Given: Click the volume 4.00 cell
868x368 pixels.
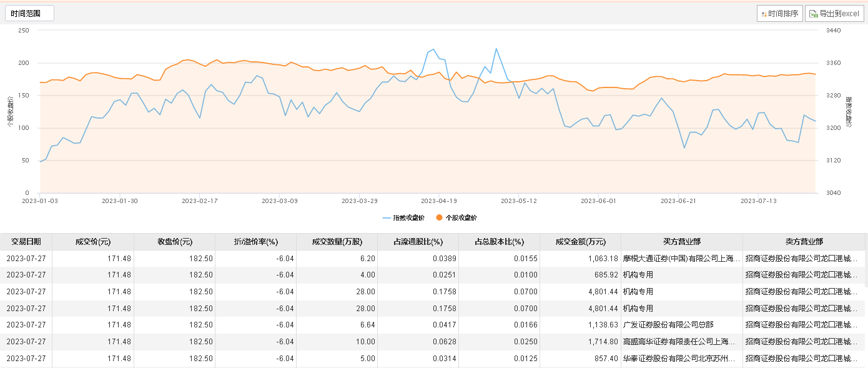Looking at the screenshot, I should 337,275.
